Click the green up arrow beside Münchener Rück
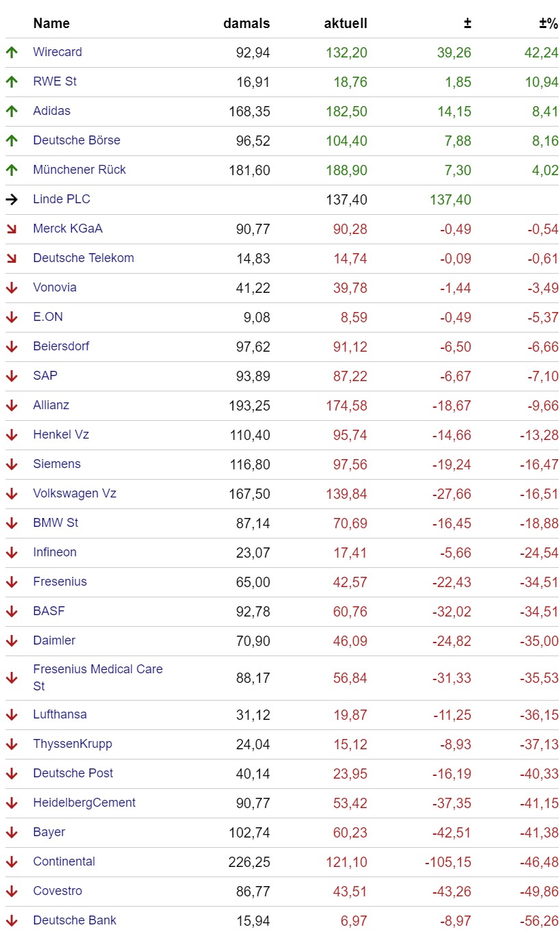This screenshot has width=560, height=934. coord(11,170)
